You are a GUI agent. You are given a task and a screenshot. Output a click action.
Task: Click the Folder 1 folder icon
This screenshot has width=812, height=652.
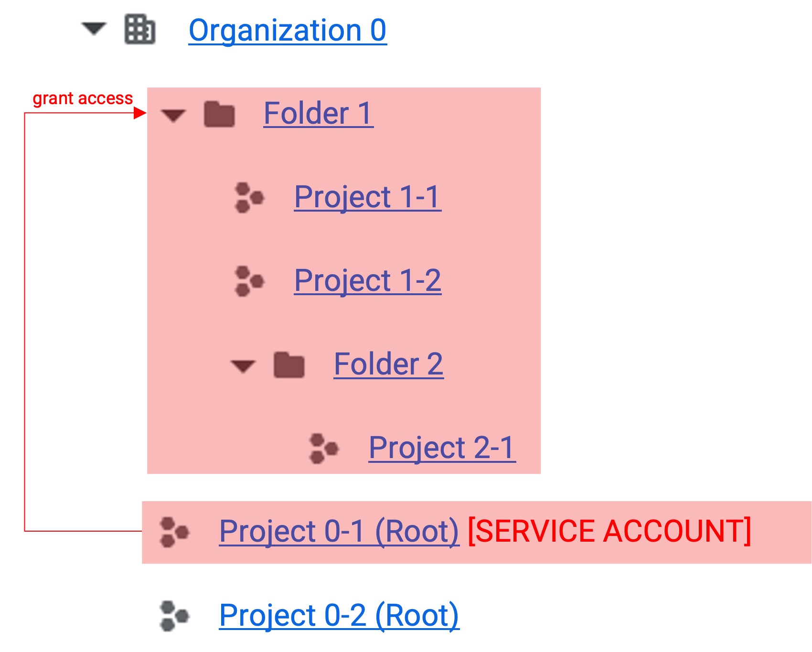(x=219, y=114)
